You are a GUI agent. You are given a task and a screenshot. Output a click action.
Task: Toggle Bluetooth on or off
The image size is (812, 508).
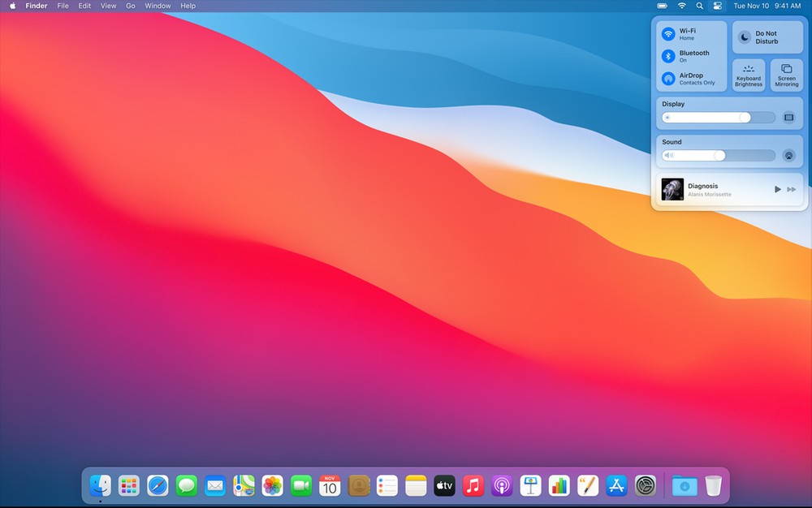(x=668, y=56)
